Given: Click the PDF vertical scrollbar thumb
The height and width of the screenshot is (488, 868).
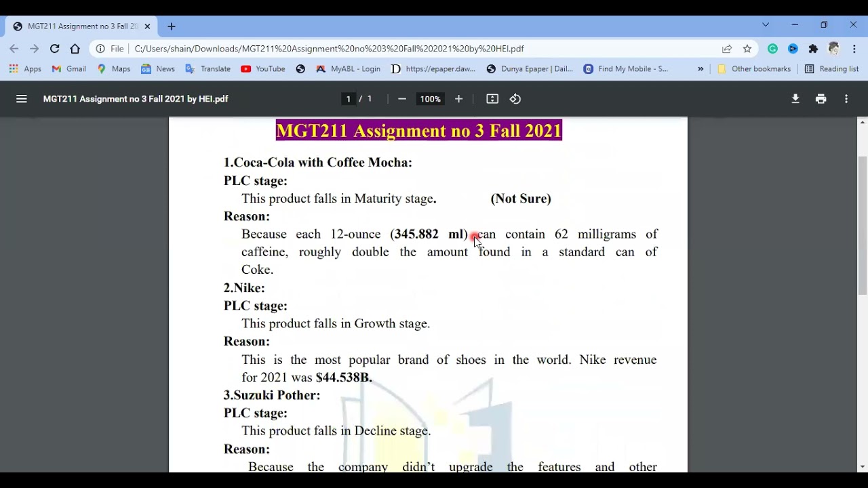Looking at the screenshot, I should pos(862,225).
